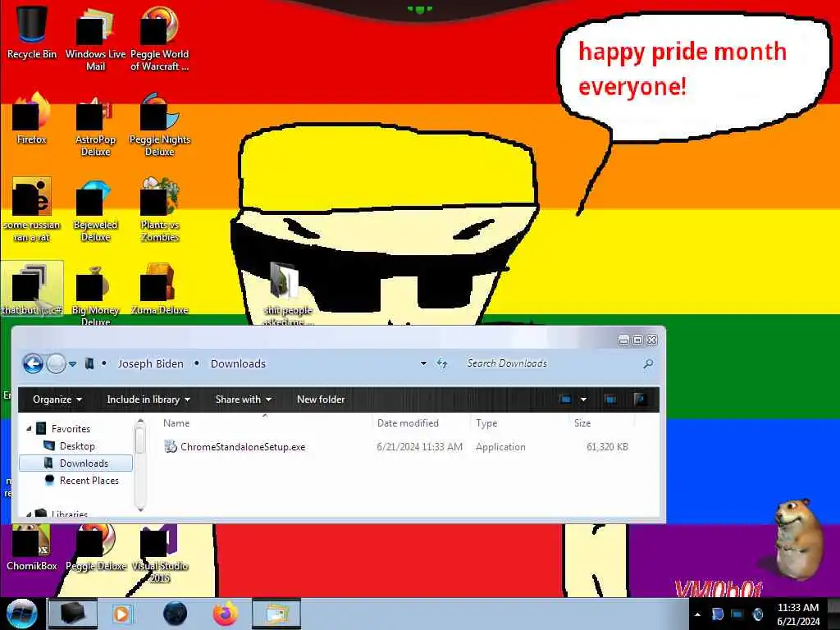Image resolution: width=840 pixels, height=630 pixels.
Task: Open recent pages dropdown arrow
Action: click(x=72, y=363)
